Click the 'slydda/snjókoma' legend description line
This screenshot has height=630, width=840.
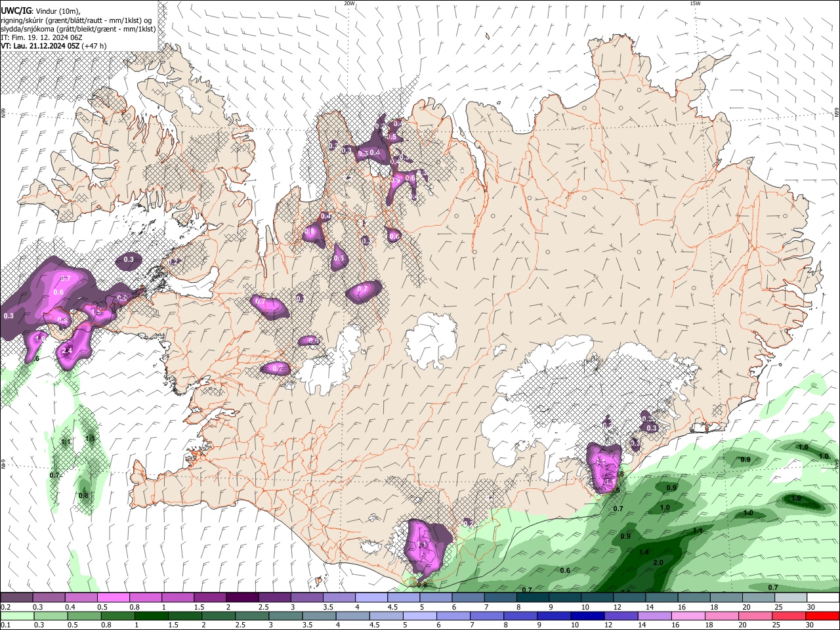pos(78,29)
